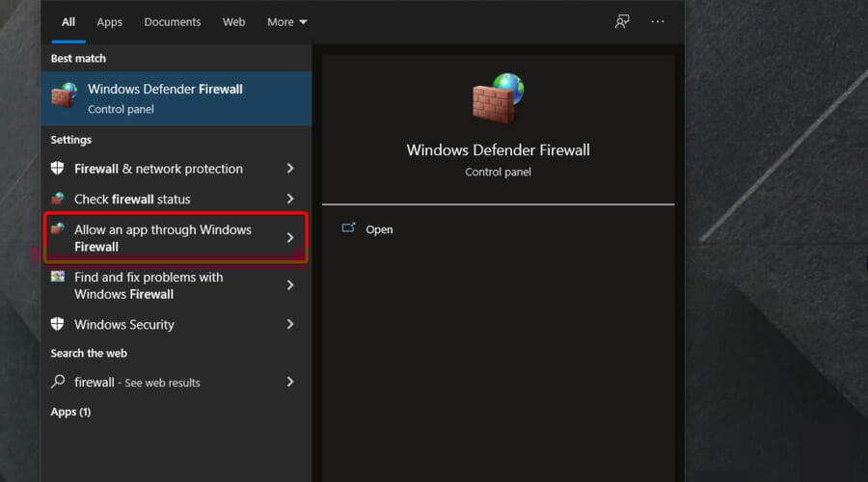Screen dimensions: 868x482
Task: Select Windows Defender Firewall best match
Action: pyautogui.click(x=176, y=98)
